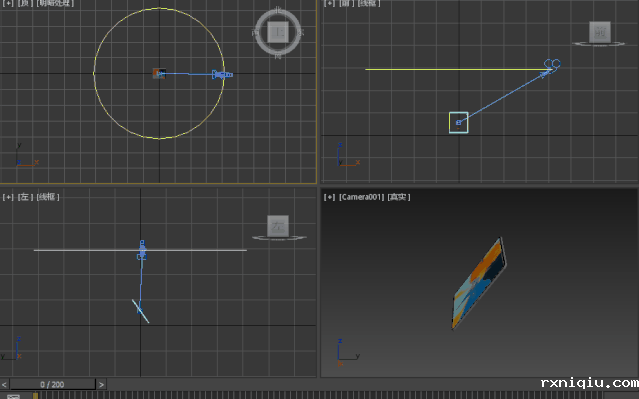Select the textured plane in Camera001 viewport
This screenshot has height=399, width=639.
[479, 283]
